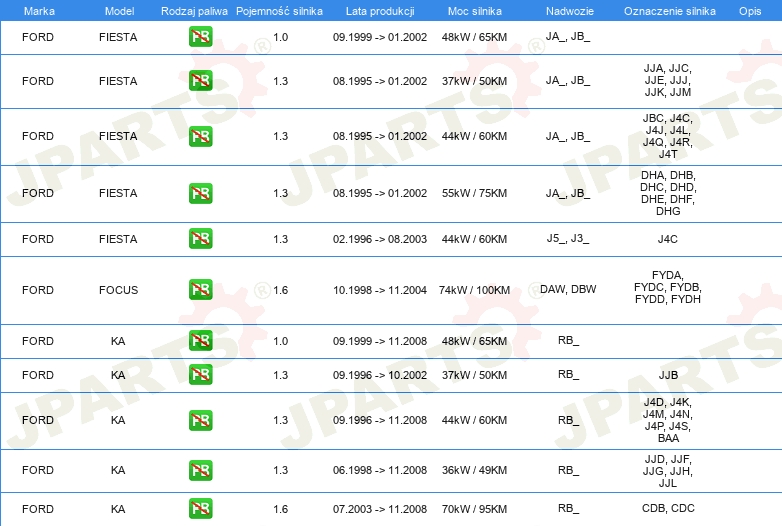782x526 pixels.
Task: Click the fuel icon in Fiesta 37kW / 50KM row
Action: [x=200, y=81]
